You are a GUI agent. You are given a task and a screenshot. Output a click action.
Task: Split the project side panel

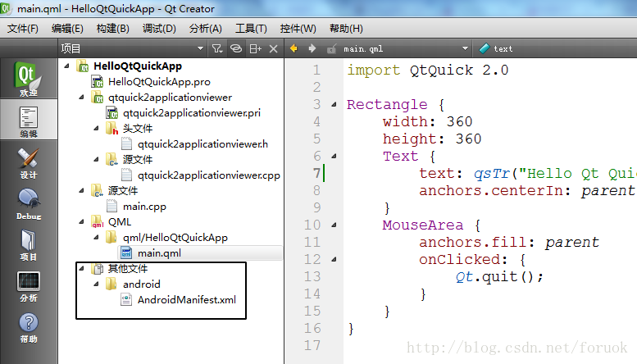(x=255, y=48)
